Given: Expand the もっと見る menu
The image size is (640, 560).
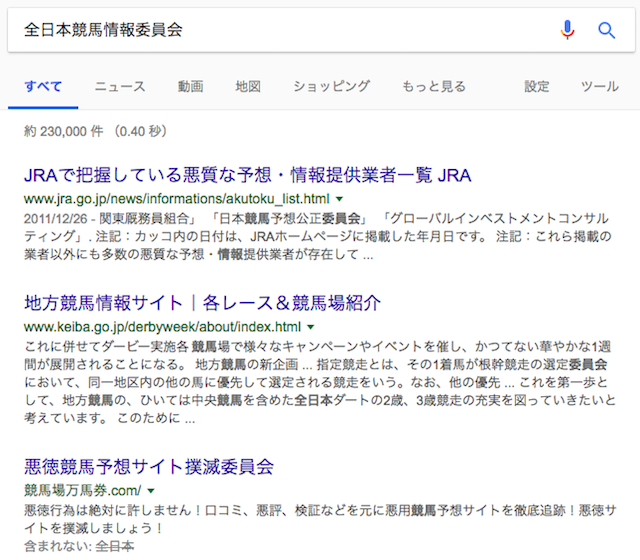Looking at the screenshot, I should (x=434, y=87).
